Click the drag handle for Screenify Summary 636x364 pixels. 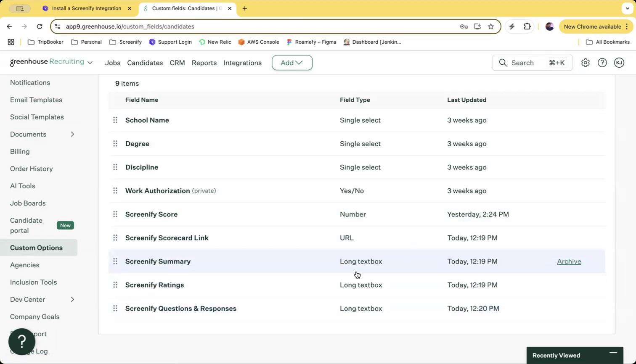(x=115, y=261)
